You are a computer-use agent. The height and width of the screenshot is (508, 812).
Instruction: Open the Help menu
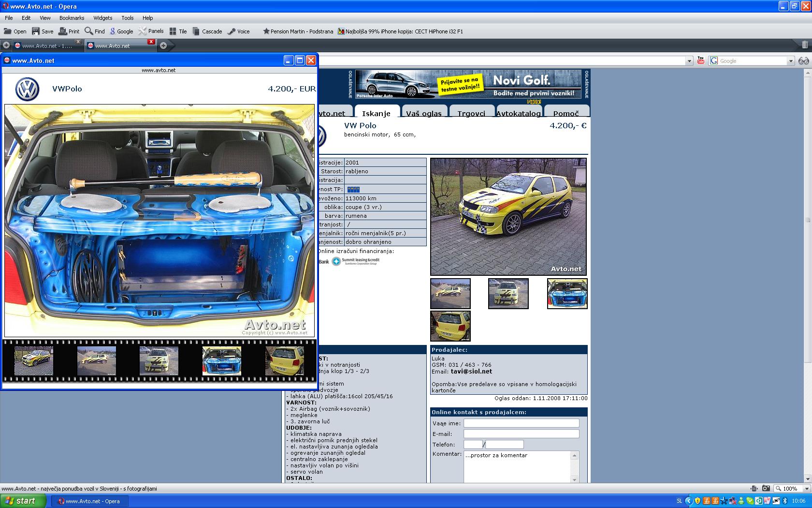(x=148, y=18)
